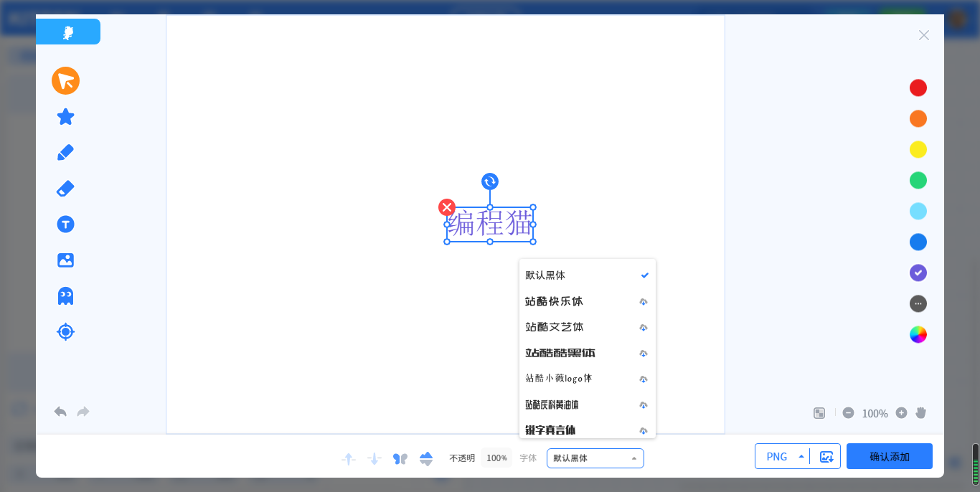Move layer up with arrow icon
This screenshot has width=980, height=492.
point(349,458)
